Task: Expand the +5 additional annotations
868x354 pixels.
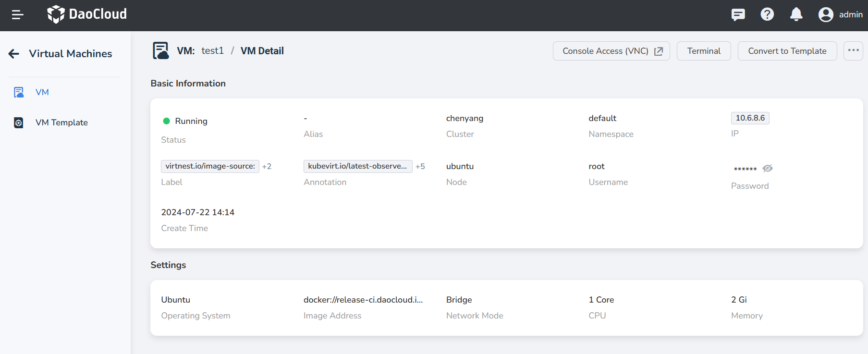Action: tap(420, 167)
